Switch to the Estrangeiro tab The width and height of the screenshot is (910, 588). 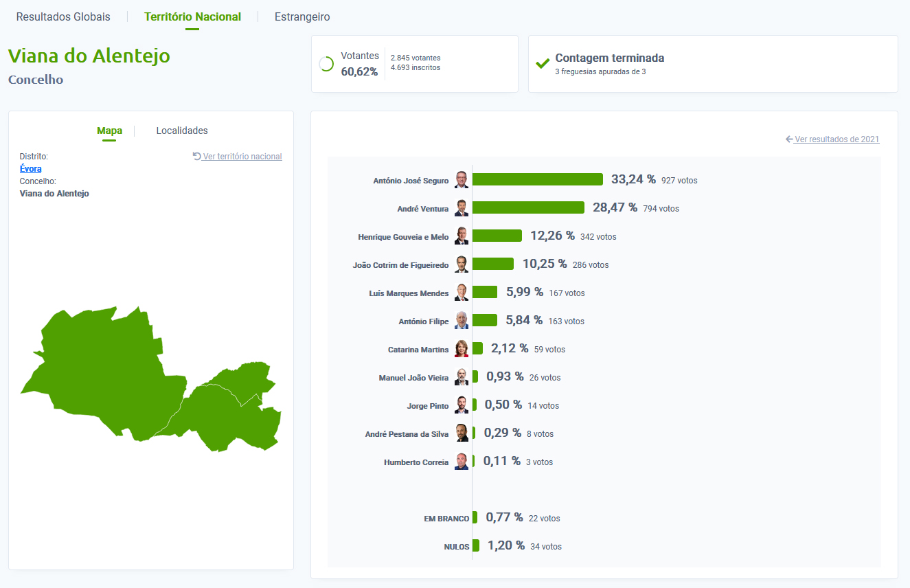[x=302, y=17]
